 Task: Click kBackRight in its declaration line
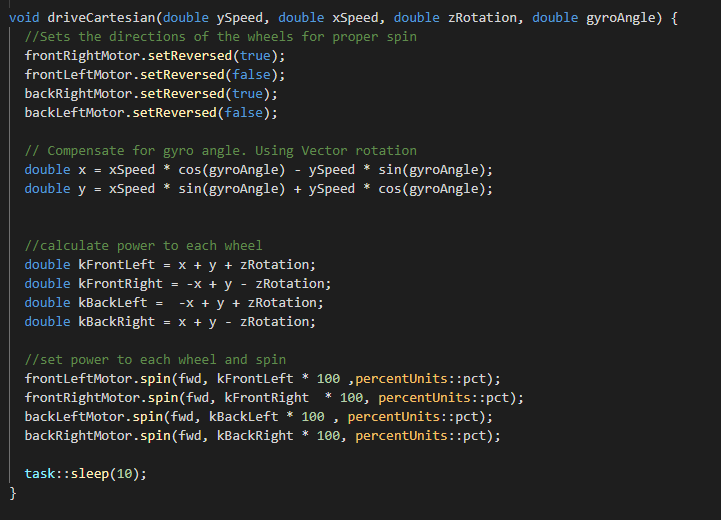(x=116, y=322)
